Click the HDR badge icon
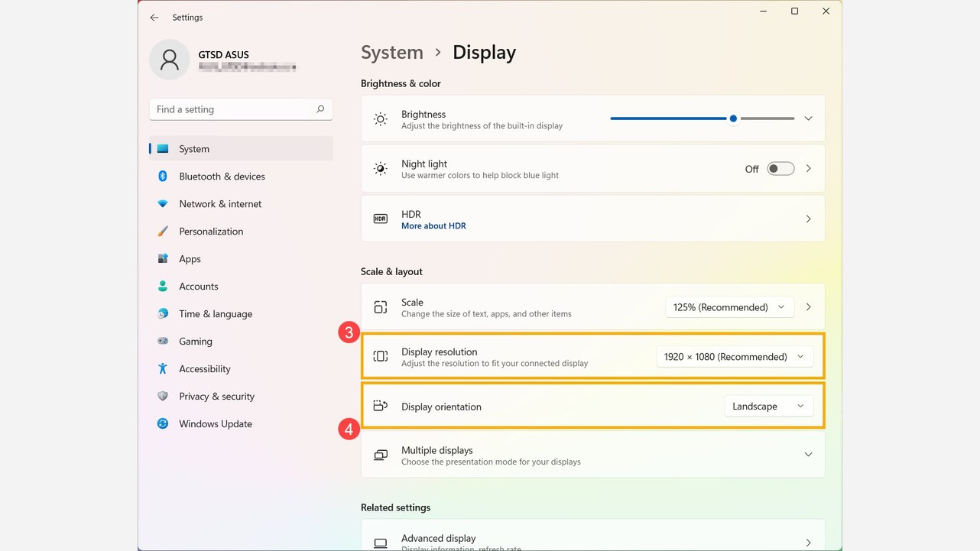980x551 pixels. click(x=381, y=219)
